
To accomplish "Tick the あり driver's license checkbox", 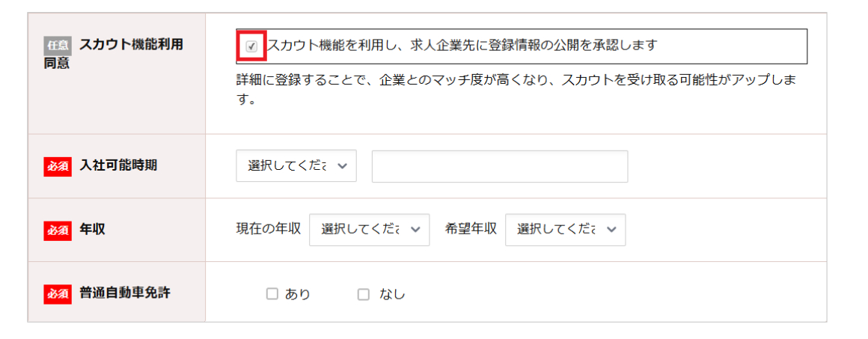I will pos(272,294).
